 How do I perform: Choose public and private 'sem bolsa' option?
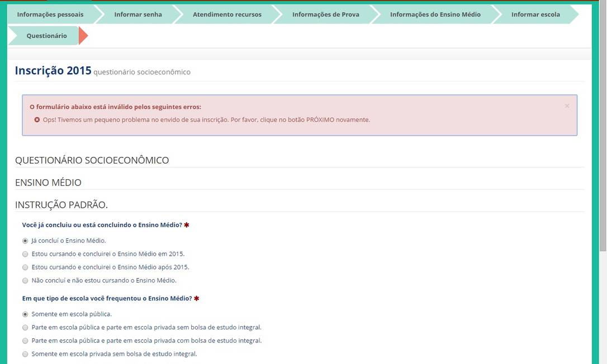point(25,328)
